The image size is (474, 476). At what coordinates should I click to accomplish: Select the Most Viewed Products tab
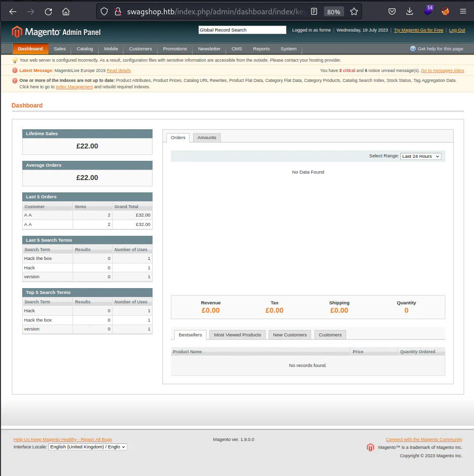tap(237, 335)
